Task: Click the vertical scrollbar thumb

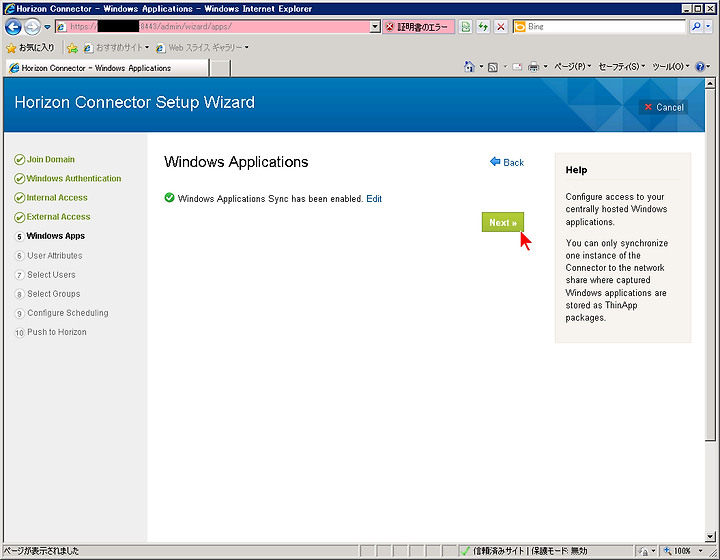Action: [x=710, y=264]
